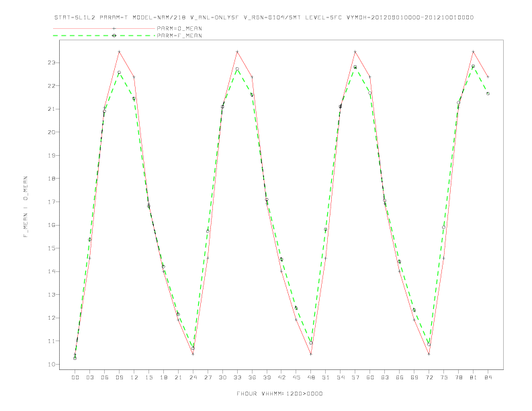Click the y-axis tick label 19
Screen dimensions: 532x411
tap(51, 156)
